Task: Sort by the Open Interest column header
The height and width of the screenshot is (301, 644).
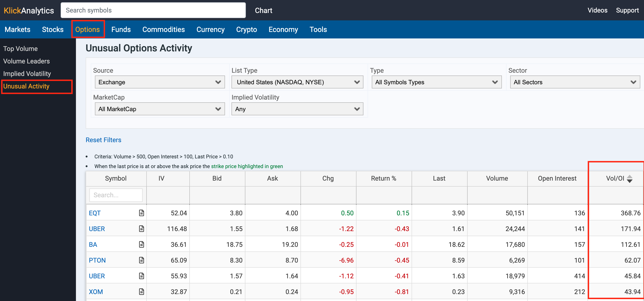Action: pos(557,178)
